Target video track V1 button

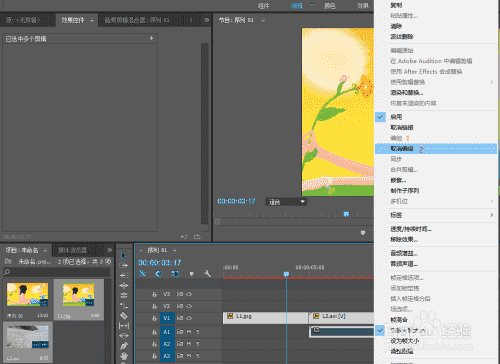[x=166, y=318]
